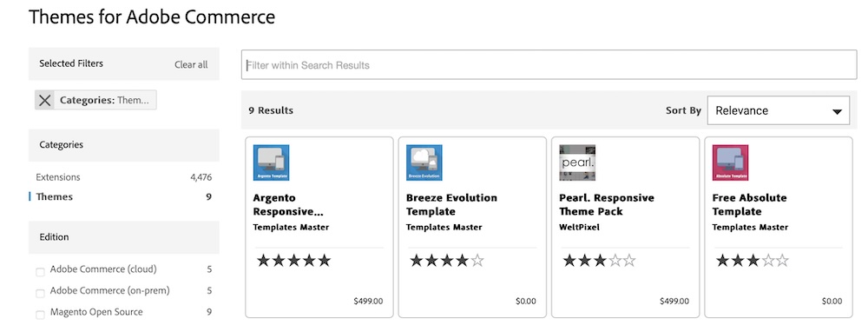The image size is (868, 325).
Task: Click the Edition section header
Action: [124, 237]
